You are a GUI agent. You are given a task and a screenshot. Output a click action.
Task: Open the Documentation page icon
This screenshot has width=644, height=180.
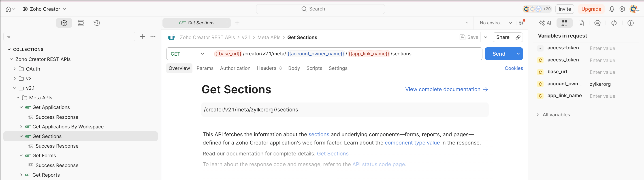[x=581, y=23]
